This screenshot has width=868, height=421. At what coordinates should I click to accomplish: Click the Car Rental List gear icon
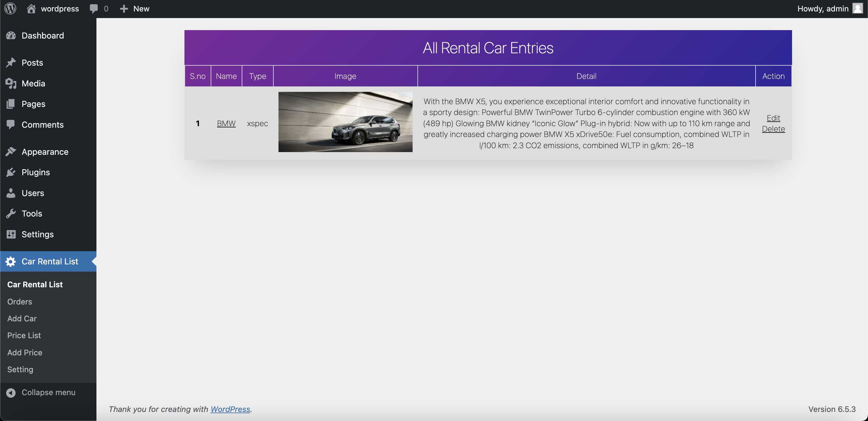coord(11,261)
